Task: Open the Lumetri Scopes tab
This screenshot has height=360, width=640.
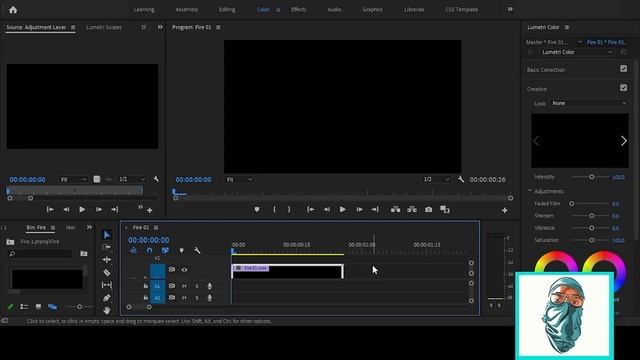Action: tap(104, 27)
